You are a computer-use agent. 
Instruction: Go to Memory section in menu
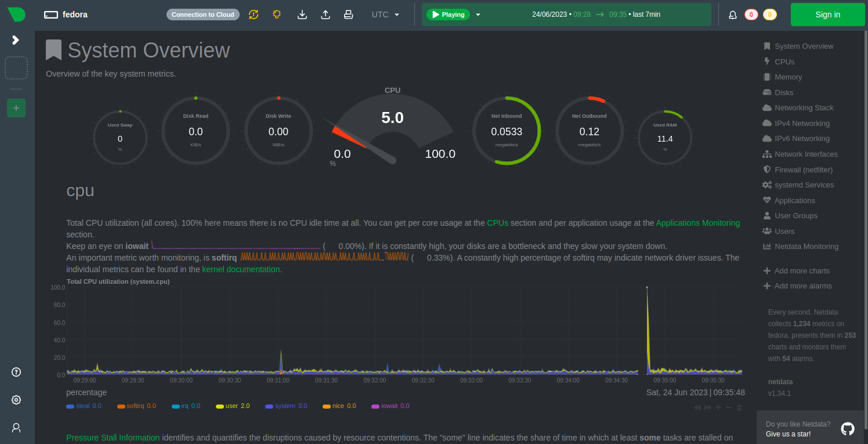tap(788, 77)
